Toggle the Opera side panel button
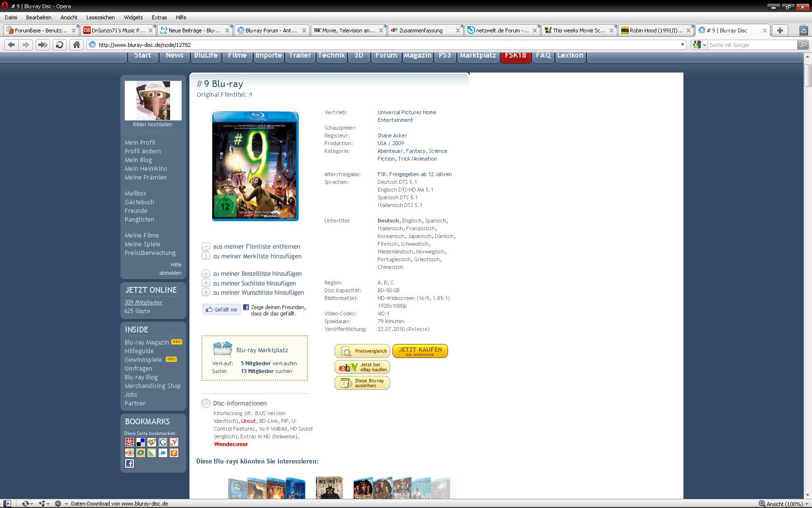This screenshot has height=508, width=812. [7, 504]
